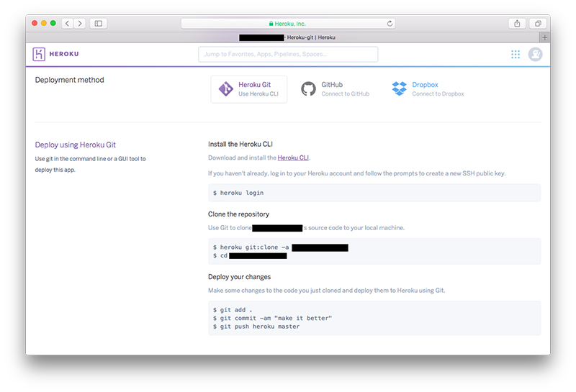Select GitHub deployment method label
Image resolution: width=576 pixels, height=392 pixels.
pos(332,85)
